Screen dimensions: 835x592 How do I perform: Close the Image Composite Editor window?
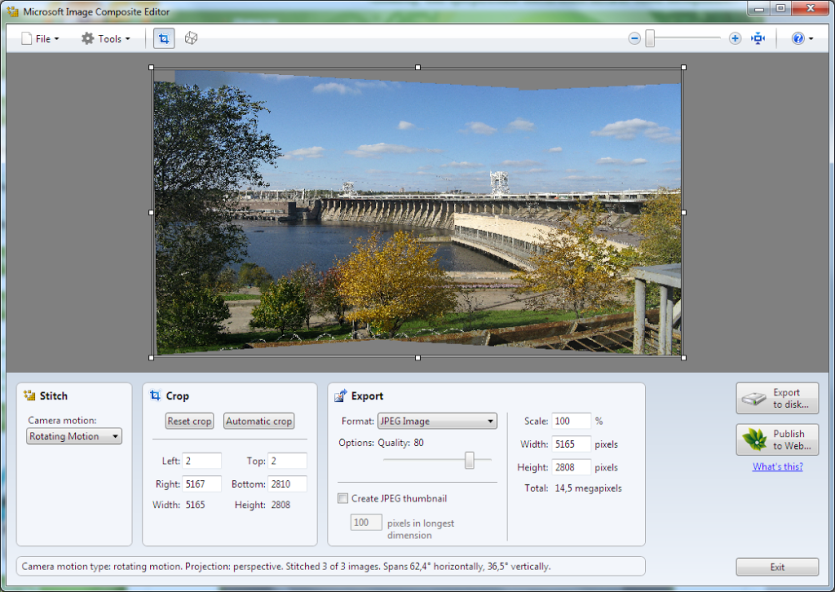tap(811, 9)
